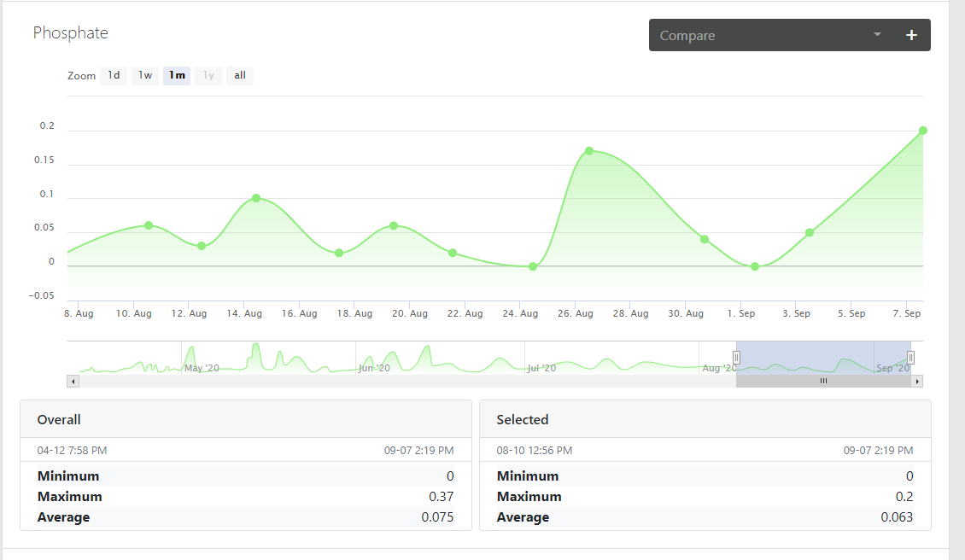Image resolution: width=965 pixels, height=560 pixels.
Task: Grab the left navigator range handle
Action: 736,358
